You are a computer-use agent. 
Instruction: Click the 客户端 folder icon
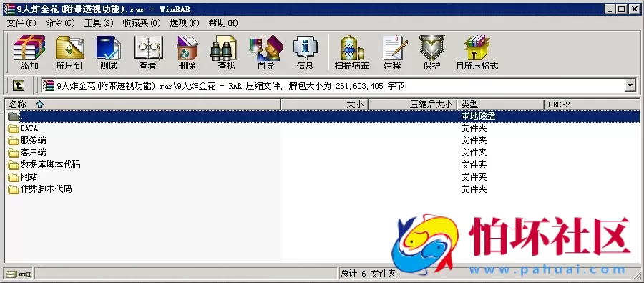(14, 153)
